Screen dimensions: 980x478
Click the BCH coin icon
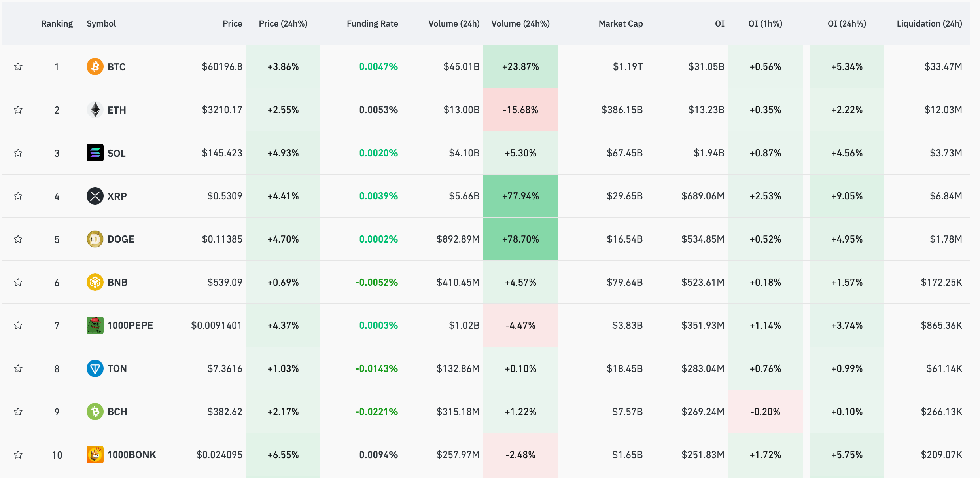95,412
